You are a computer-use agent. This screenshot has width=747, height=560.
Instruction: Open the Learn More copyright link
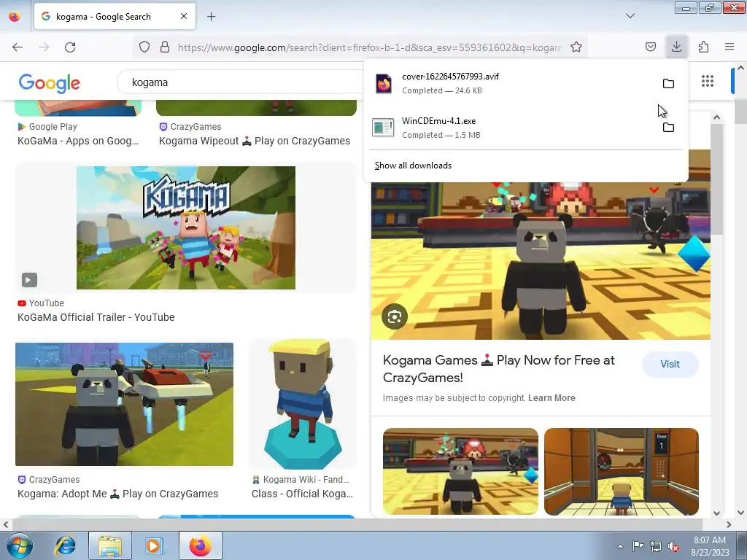click(x=551, y=397)
